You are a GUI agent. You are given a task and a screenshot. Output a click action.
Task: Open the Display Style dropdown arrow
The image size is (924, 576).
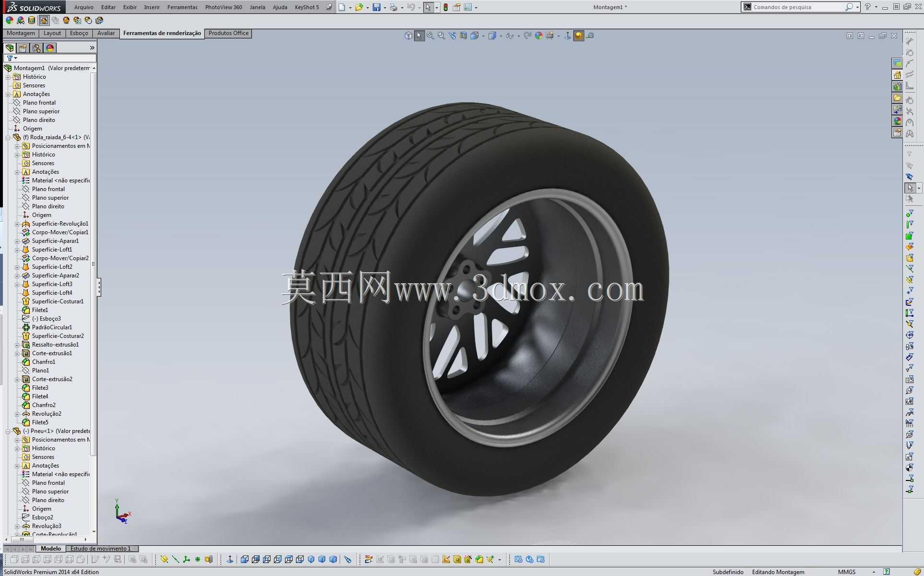501,36
